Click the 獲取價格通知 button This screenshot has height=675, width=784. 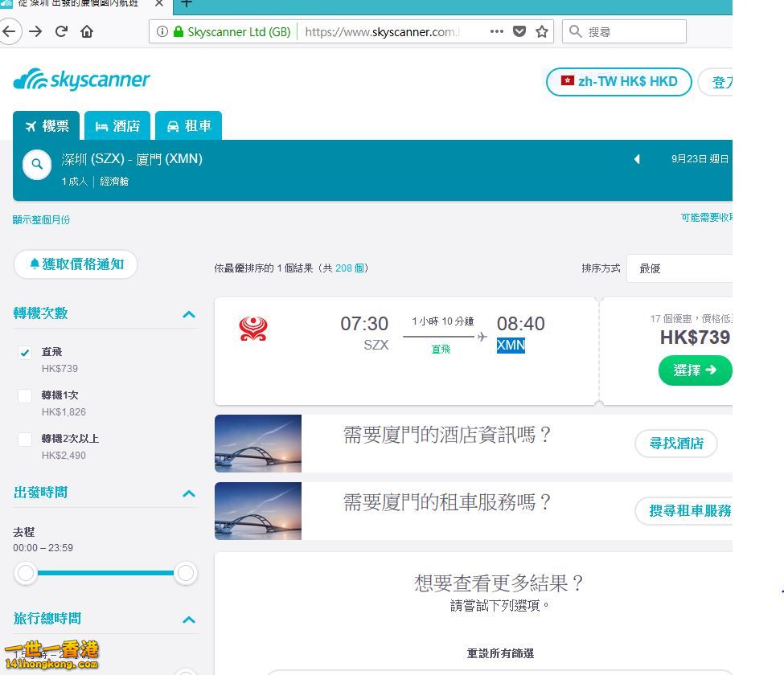[76, 264]
